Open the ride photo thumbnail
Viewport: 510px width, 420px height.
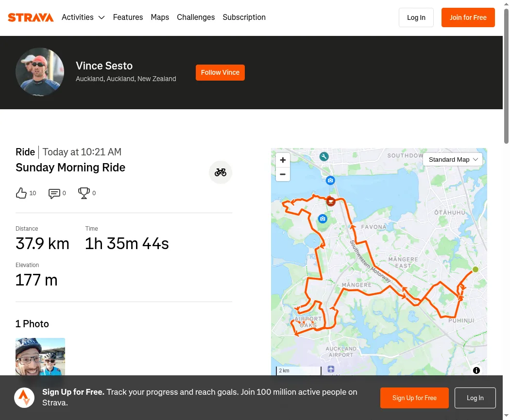pyautogui.click(x=40, y=356)
